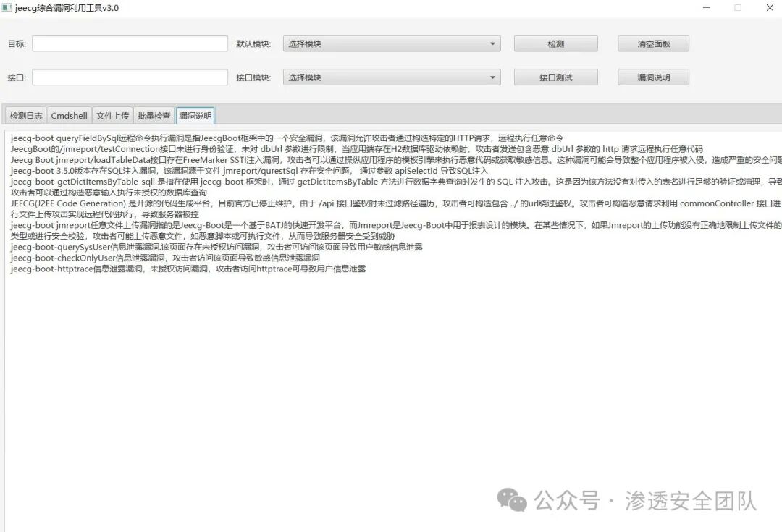Click the 漏洞说明 button at top right
The height and width of the screenshot is (532, 782).
pyautogui.click(x=653, y=77)
